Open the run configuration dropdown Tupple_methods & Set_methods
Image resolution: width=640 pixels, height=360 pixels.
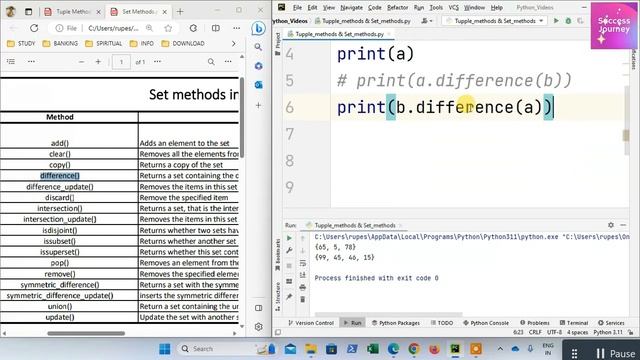496,20
